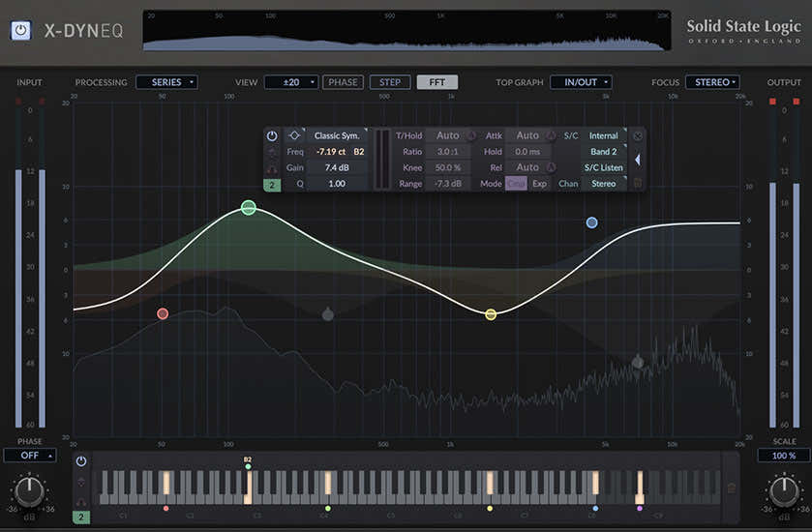Image resolution: width=812 pixels, height=532 pixels.
Task: Select the yellow band node on curve
Action: point(491,314)
